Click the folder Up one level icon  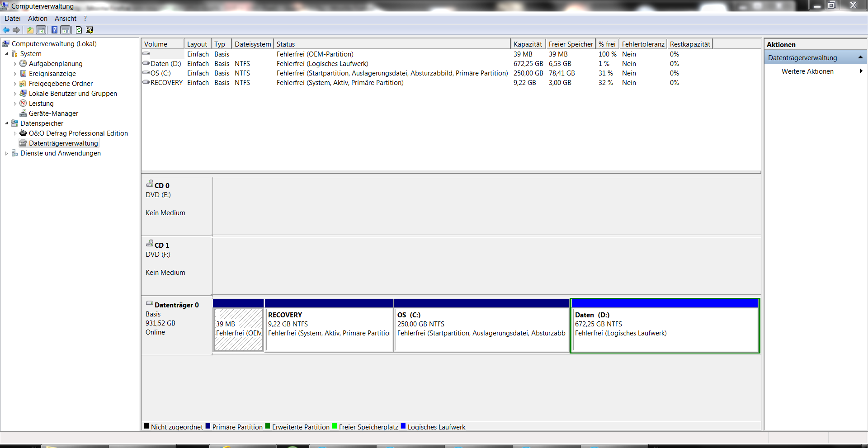[30, 30]
